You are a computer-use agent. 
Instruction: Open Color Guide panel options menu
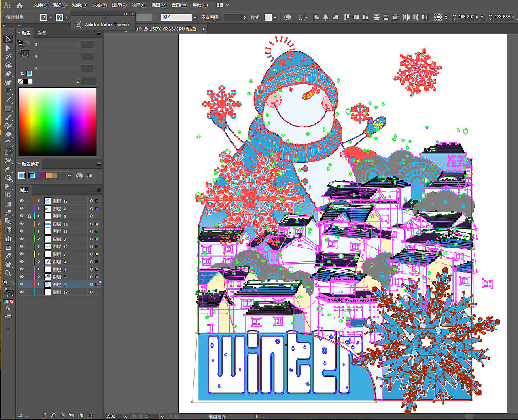98,164
